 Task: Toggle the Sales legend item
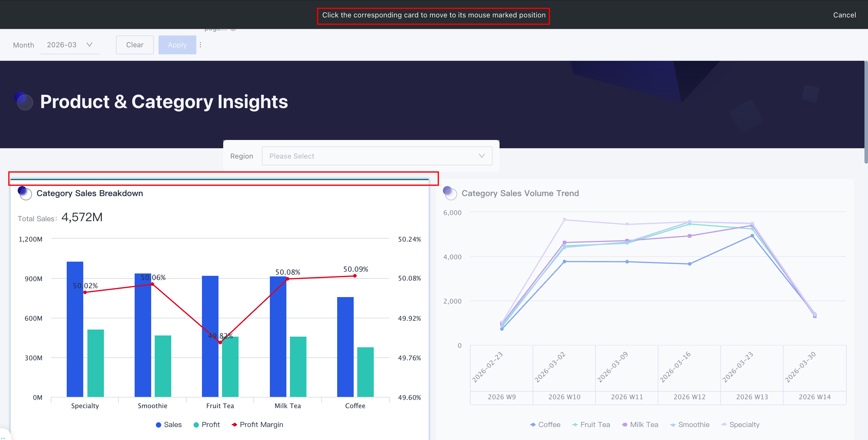point(169,425)
